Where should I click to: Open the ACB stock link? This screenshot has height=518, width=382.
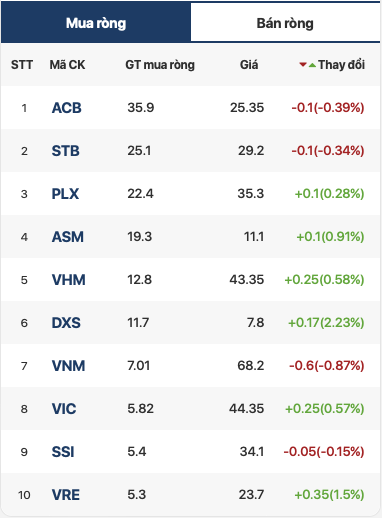click(67, 108)
